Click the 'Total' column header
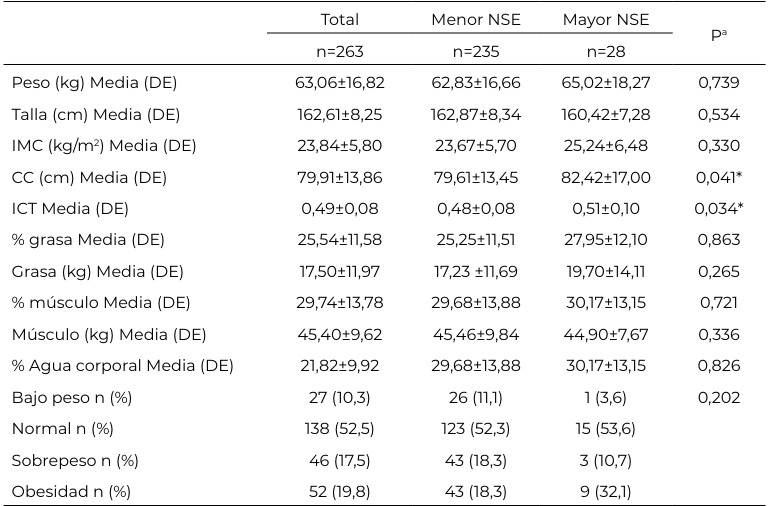The image size is (773, 506). tap(339, 20)
